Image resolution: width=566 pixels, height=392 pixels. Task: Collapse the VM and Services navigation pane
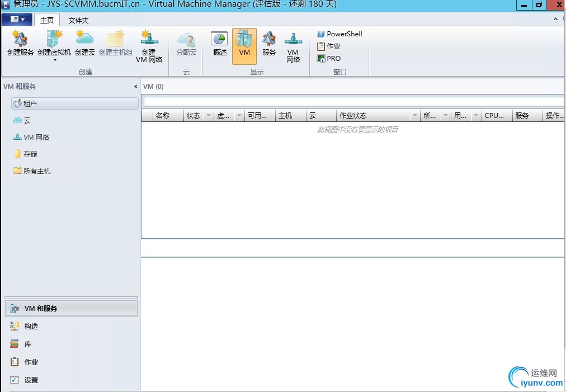[136, 86]
